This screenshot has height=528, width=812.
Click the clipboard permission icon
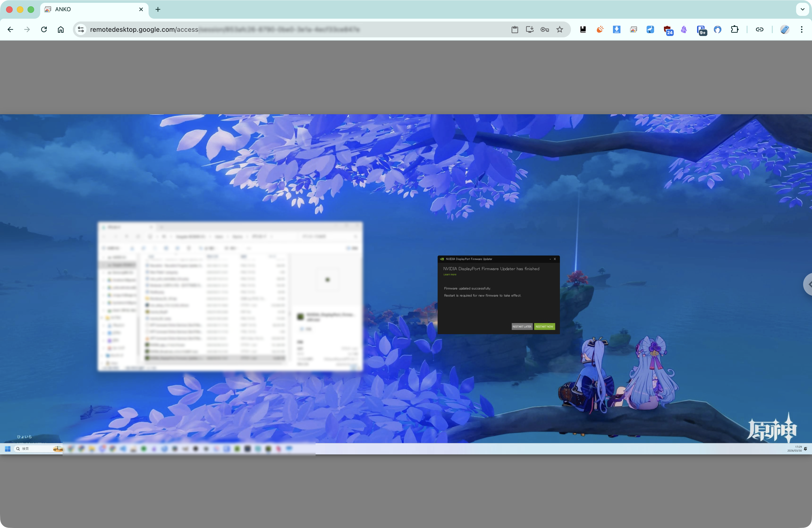tap(514, 29)
